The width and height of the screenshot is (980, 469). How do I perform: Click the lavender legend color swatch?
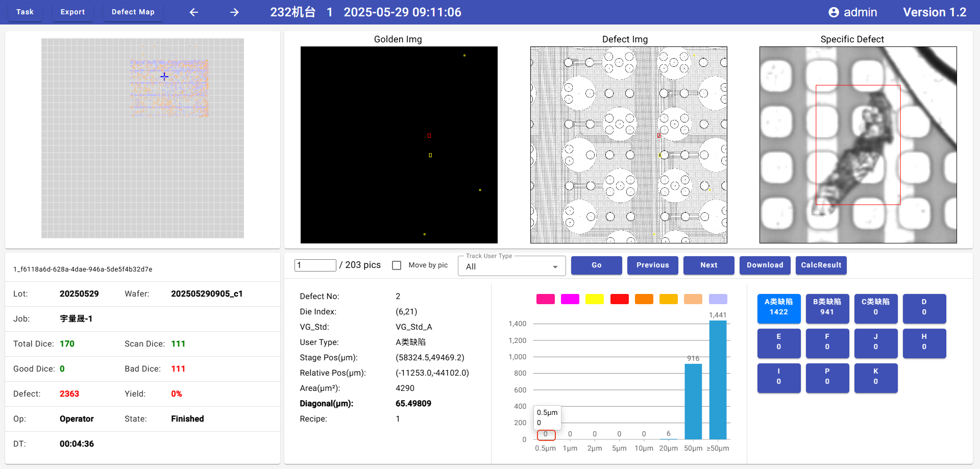(718, 299)
